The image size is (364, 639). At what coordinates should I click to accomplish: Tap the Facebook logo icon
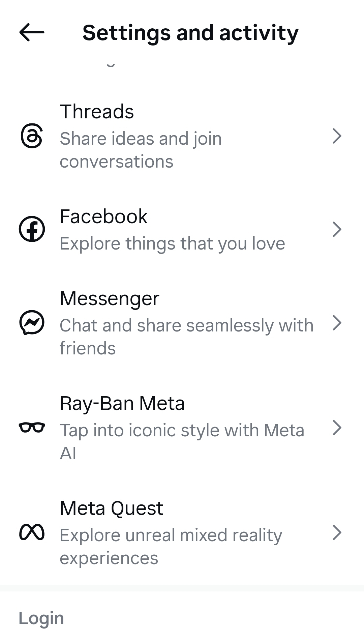pos(32,229)
